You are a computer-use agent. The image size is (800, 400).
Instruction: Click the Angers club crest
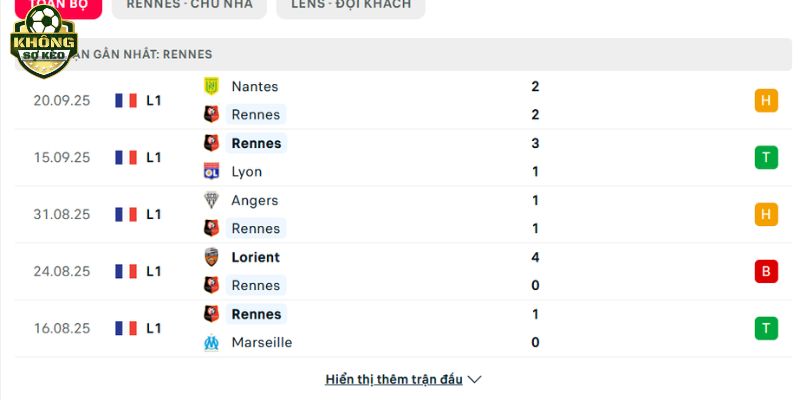[x=211, y=200]
